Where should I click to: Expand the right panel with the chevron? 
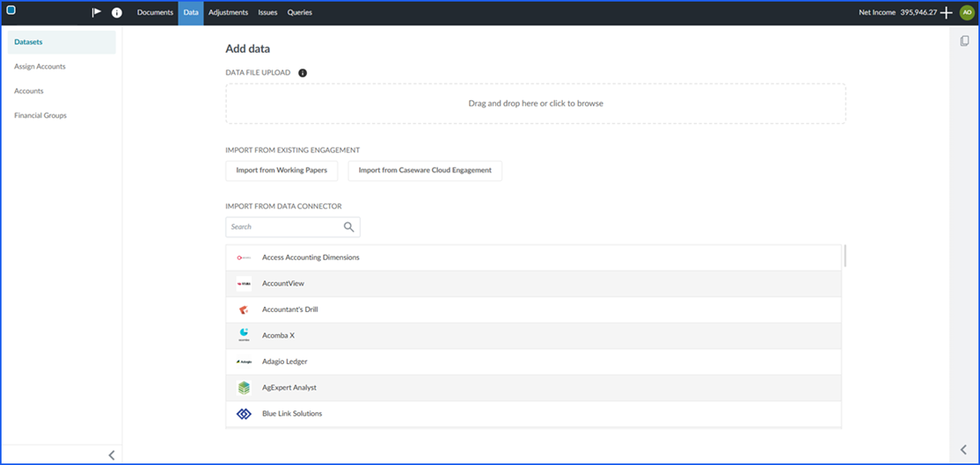(x=964, y=449)
